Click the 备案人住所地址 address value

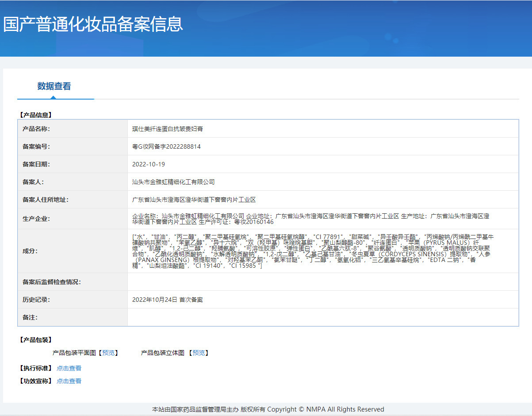tap(194, 200)
